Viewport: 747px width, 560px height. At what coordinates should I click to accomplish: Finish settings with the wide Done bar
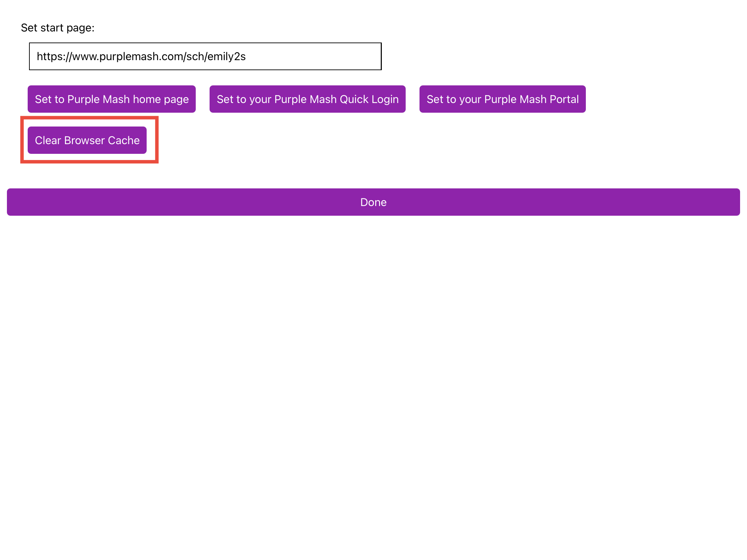(x=373, y=202)
